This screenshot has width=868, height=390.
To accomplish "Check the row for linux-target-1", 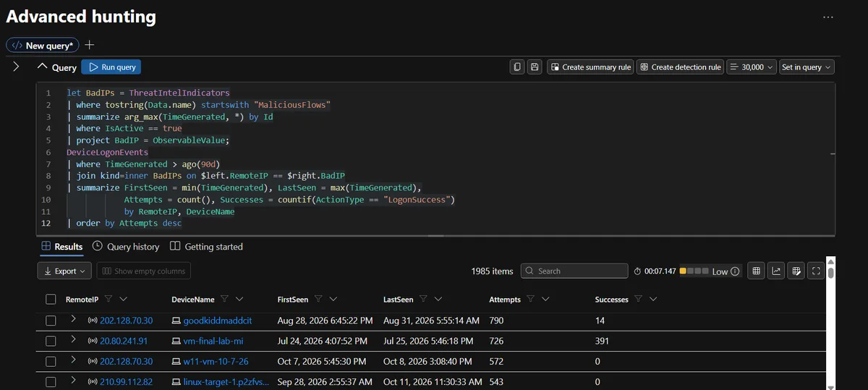I will point(51,381).
